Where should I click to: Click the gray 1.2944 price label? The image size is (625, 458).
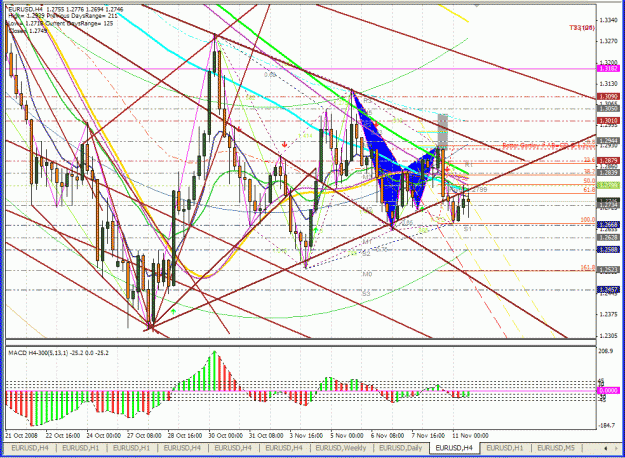click(x=608, y=141)
